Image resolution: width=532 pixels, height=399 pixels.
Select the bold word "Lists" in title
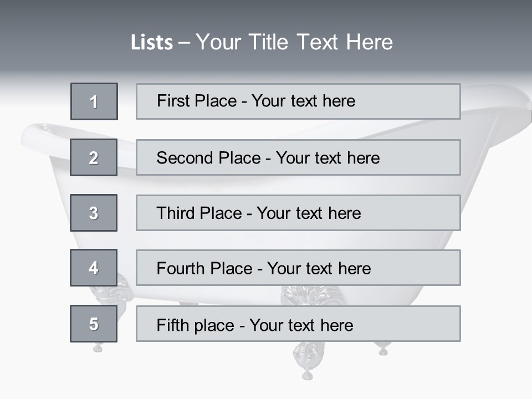click(x=151, y=43)
